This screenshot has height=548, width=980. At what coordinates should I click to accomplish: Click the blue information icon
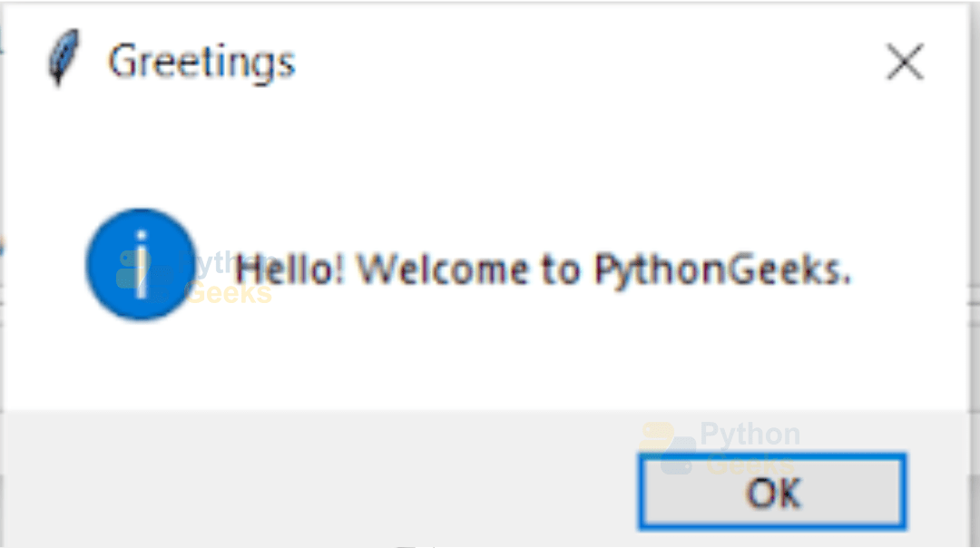coord(142,264)
